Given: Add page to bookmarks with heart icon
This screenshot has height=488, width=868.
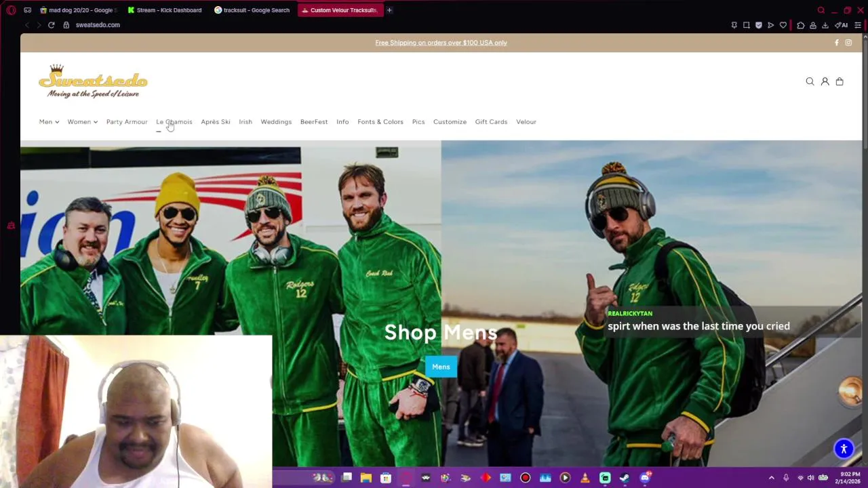Looking at the screenshot, I should (x=783, y=25).
